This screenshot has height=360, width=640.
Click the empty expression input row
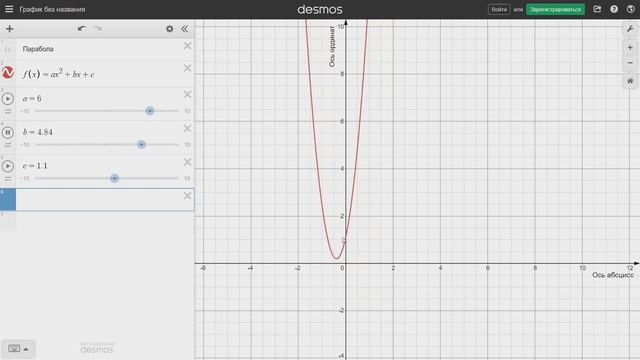tap(104, 200)
